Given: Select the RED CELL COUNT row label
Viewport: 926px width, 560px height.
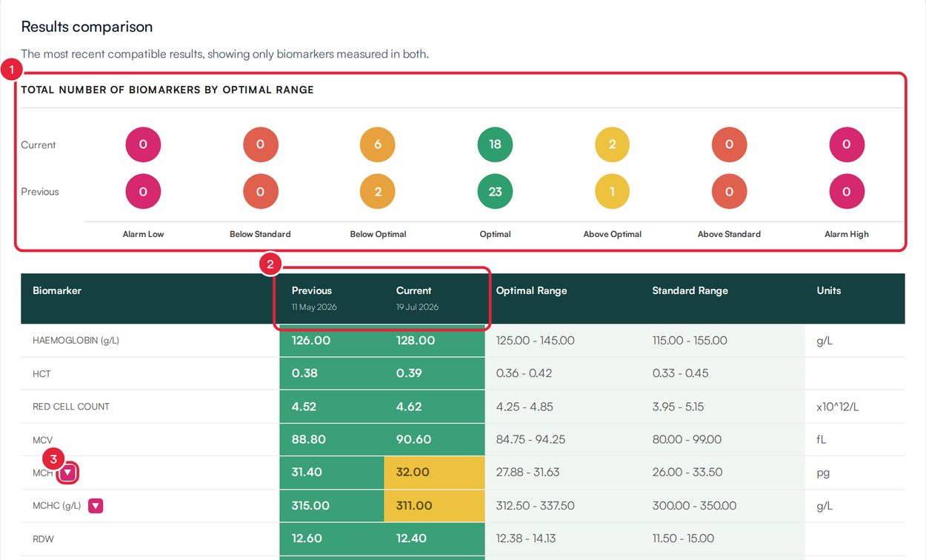Looking at the screenshot, I should (71, 407).
